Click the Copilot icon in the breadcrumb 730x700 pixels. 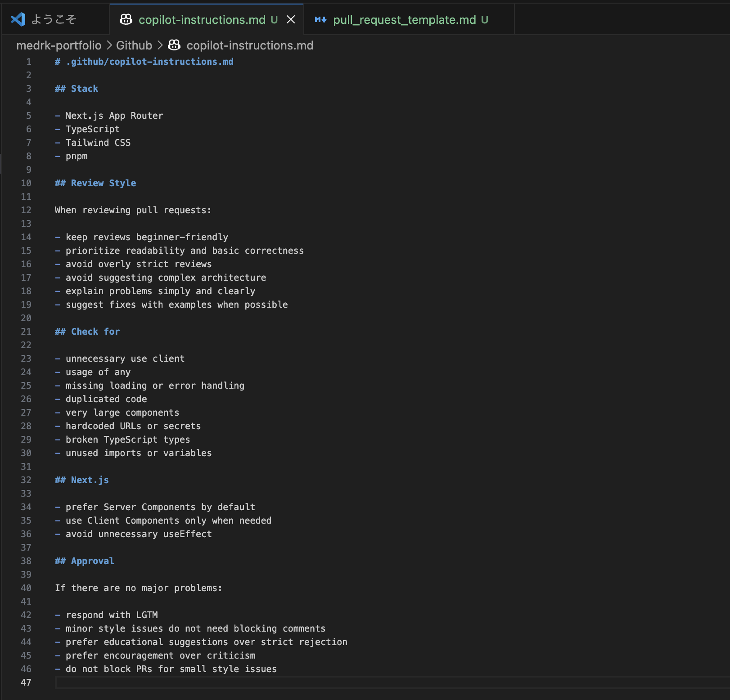pos(174,45)
